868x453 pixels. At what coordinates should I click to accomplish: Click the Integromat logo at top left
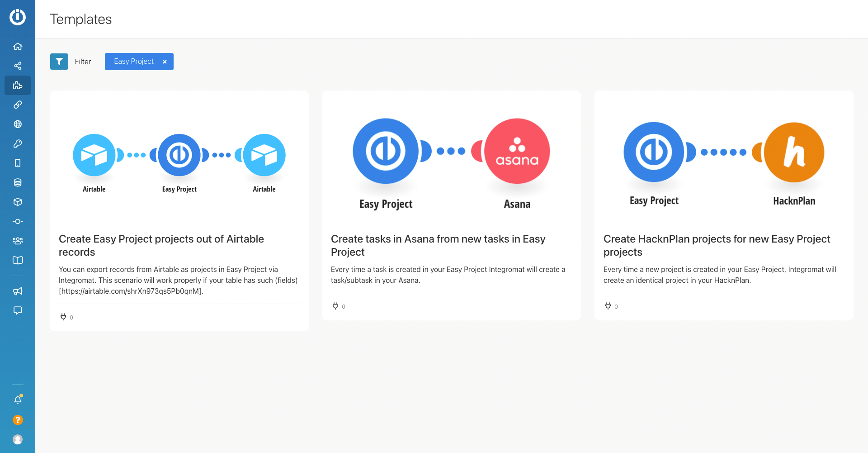pyautogui.click(x=18, y=17)
